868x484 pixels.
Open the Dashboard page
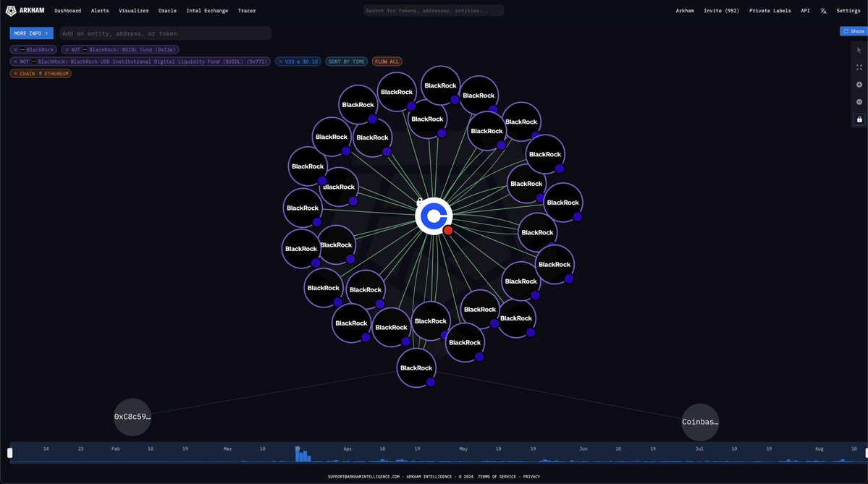(x=67, y=11)
